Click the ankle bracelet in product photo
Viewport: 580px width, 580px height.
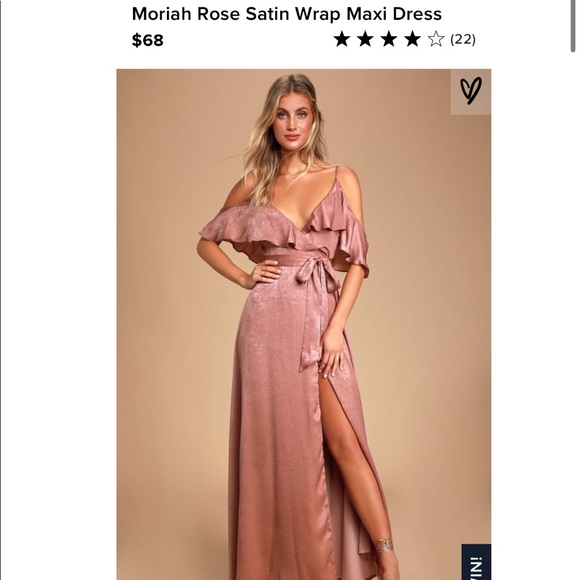click(384, 546)
